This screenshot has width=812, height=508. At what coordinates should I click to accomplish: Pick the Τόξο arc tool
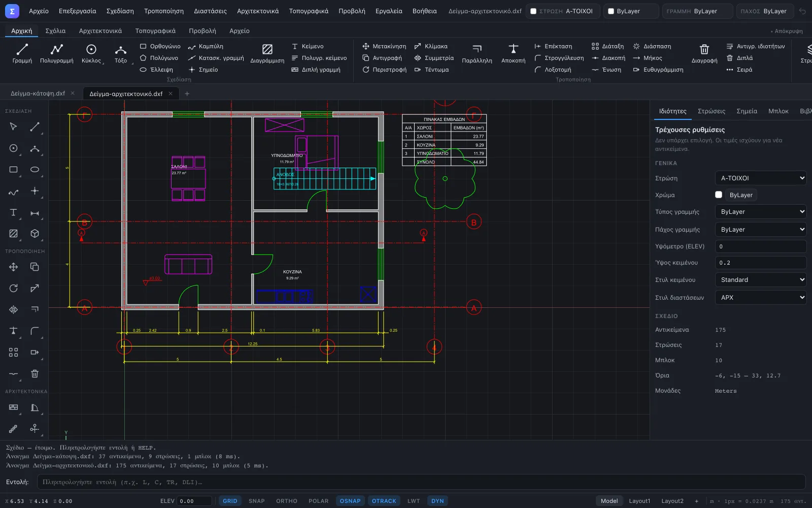click(121, 54)
